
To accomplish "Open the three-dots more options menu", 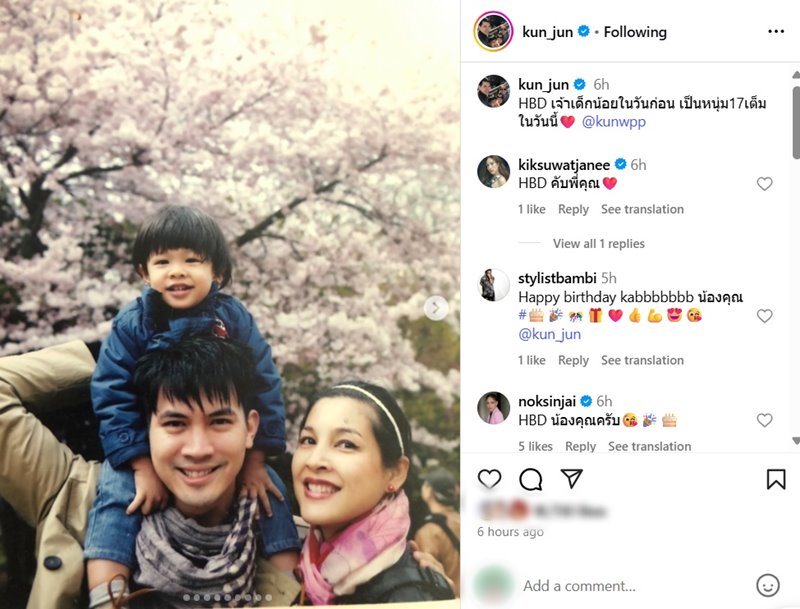I will (x=776, y=32).
